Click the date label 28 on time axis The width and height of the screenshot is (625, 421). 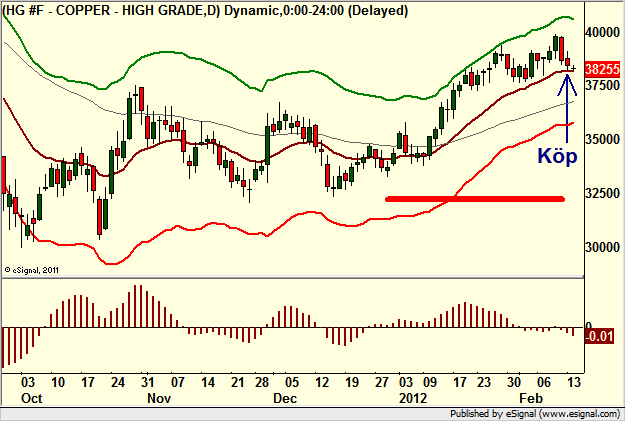coord(262,382)
